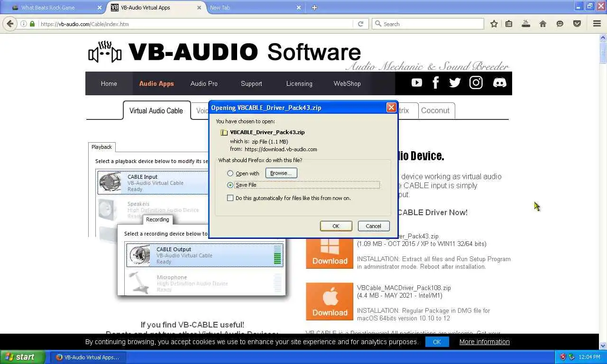This screenshot has width=607, height=364.
Task: Open the Coconut page tab
Action: [435, 110]
